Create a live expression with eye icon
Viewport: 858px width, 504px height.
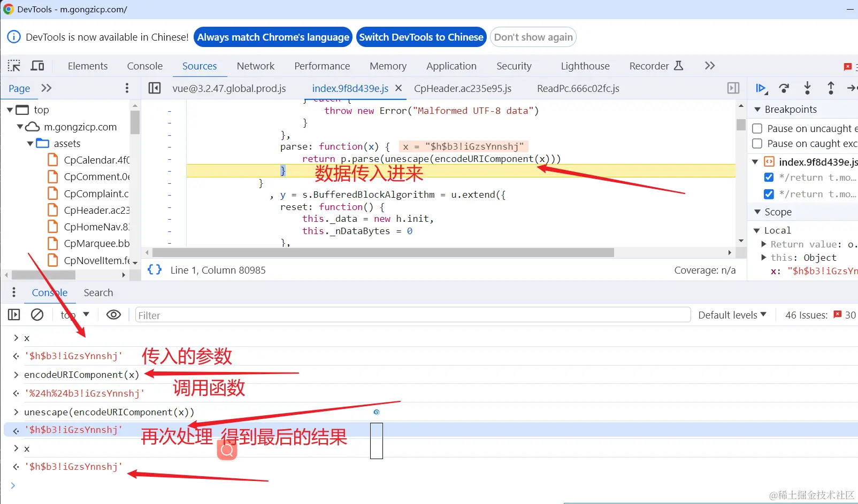(x=113, y=315)
